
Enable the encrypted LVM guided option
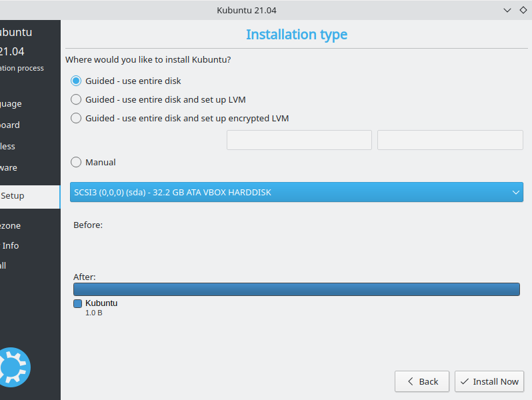[76, 118]
